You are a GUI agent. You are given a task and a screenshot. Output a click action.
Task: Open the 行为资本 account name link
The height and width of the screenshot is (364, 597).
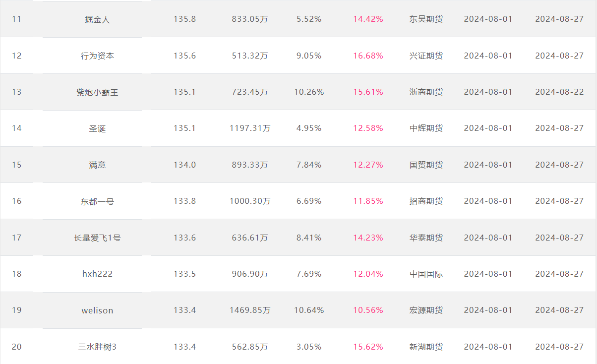(97, 56)
